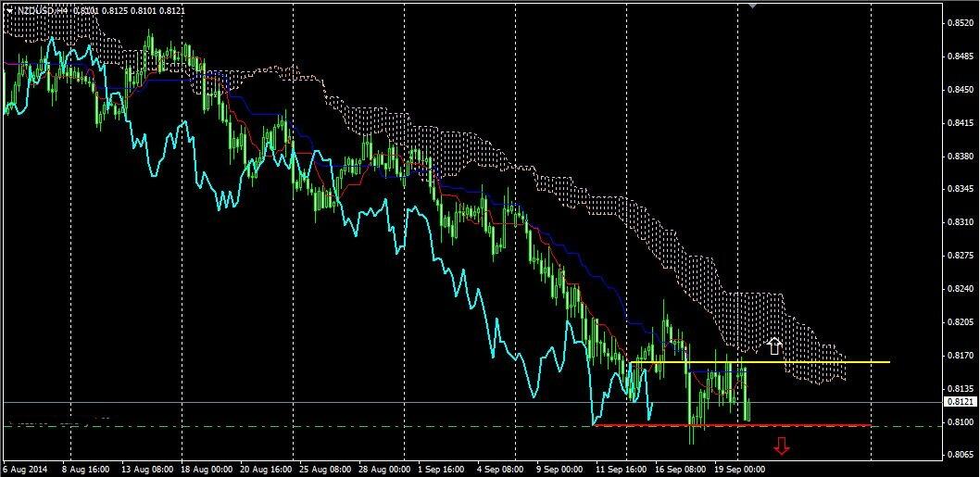The height and width of the screenshot is (477, 980).
Task: Select the yellow horizontal resistance line
Action: [x=760, y=362]
